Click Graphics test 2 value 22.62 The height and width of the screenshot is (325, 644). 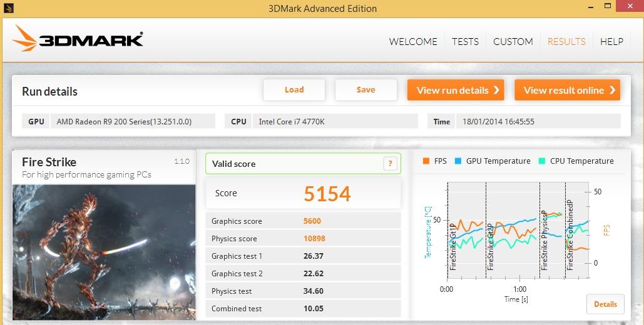(x=314, y=274)
